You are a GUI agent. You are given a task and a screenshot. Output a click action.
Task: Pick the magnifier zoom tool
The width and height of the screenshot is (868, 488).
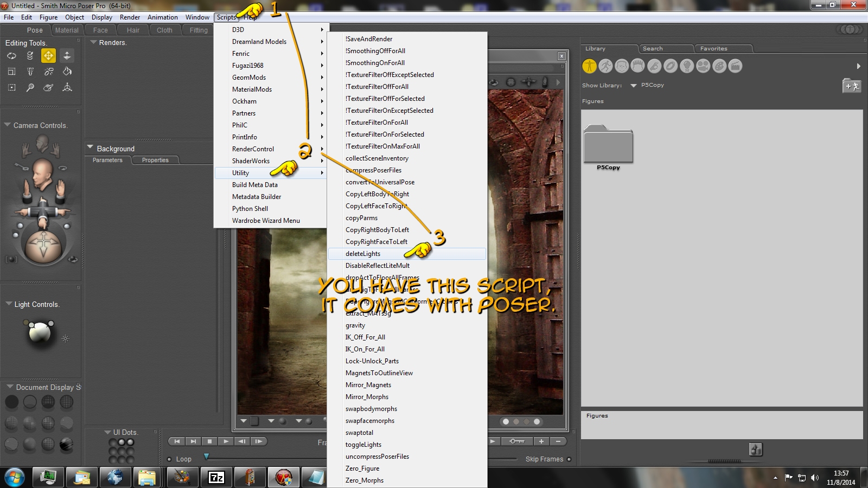point(30,87)
